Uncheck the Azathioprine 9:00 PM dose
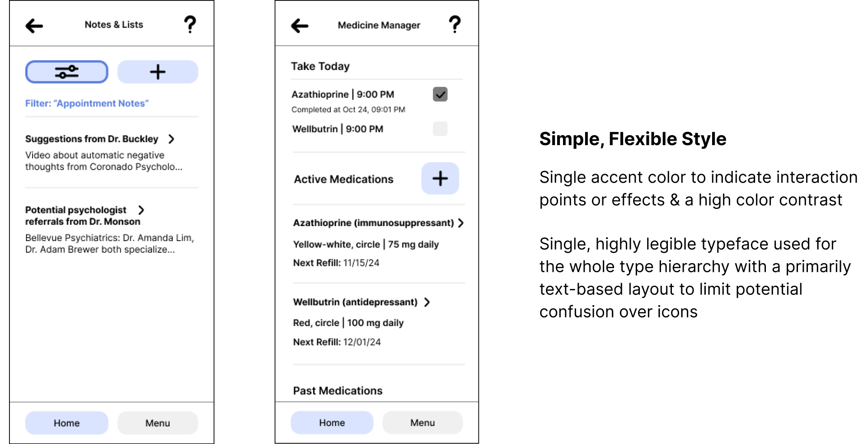 (440, 94)
